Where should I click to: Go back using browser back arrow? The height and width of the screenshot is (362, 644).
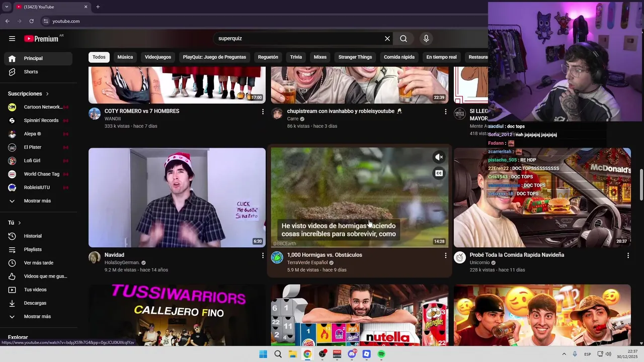(x=7, y=21)
